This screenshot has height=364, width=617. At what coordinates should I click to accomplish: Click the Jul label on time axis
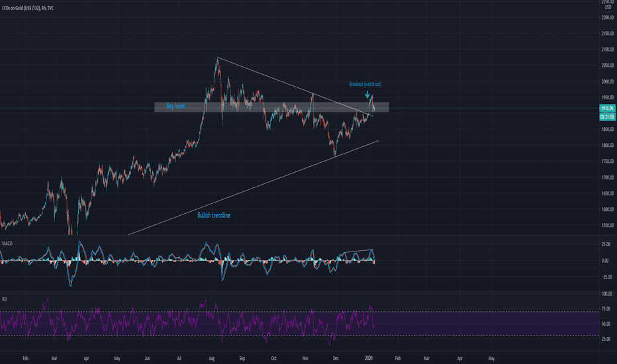tap(179, 359)
